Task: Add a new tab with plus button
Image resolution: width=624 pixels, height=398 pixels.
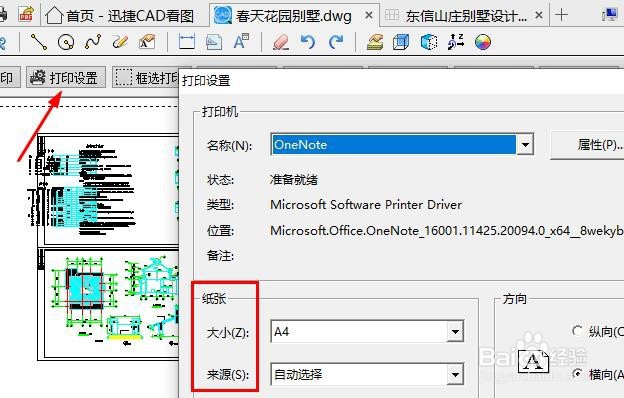Action: (x=562, y=15)
